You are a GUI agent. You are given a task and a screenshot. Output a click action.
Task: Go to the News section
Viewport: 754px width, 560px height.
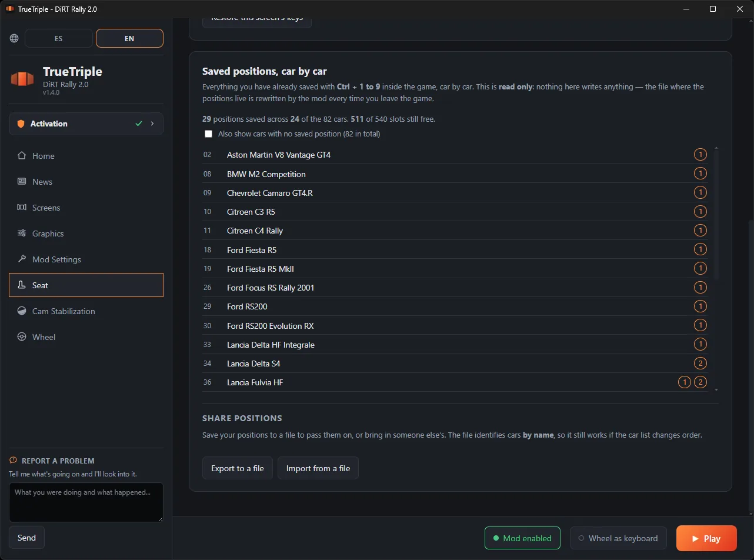86,182
